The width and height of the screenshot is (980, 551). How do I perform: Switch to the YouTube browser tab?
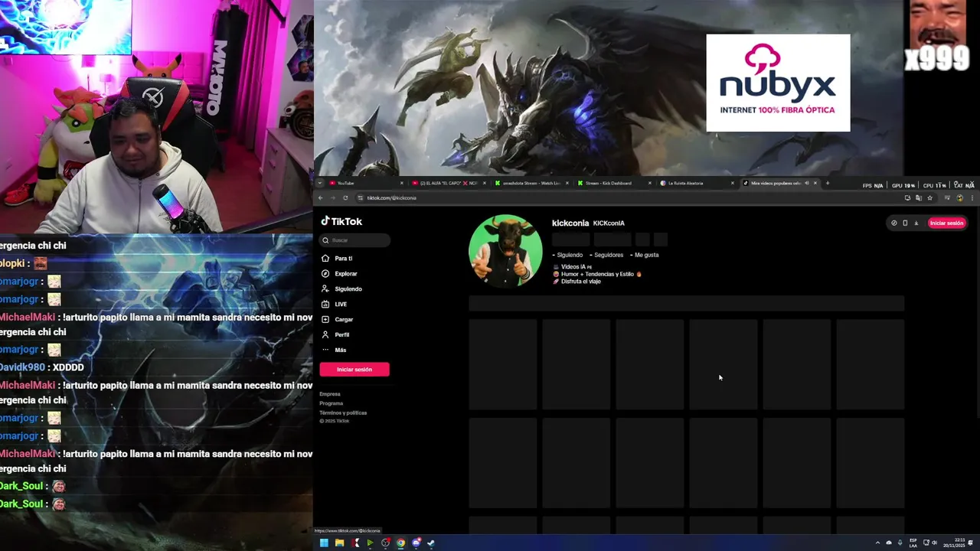[x=364, y=183]
